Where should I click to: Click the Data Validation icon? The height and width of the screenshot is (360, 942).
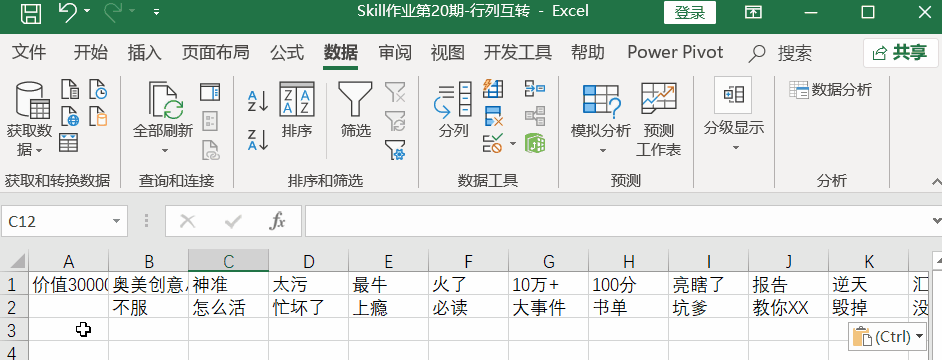pyautogui.click(x=493, y=144)
